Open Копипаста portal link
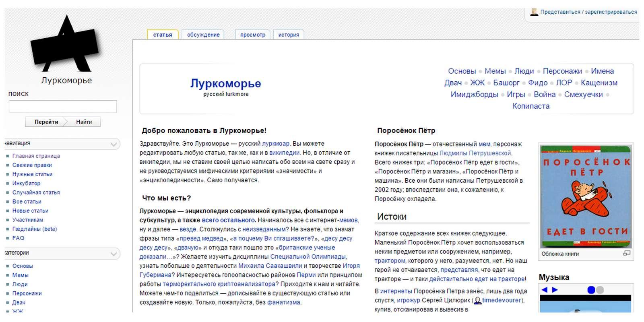This screenshot has width=644, height=322. click(x=531, y=106)
